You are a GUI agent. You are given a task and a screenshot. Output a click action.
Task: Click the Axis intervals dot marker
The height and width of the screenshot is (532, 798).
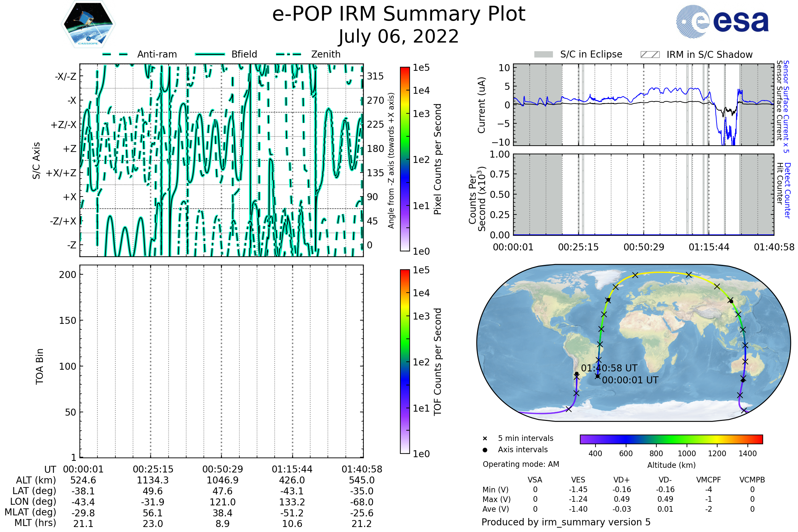click(485, 450)
